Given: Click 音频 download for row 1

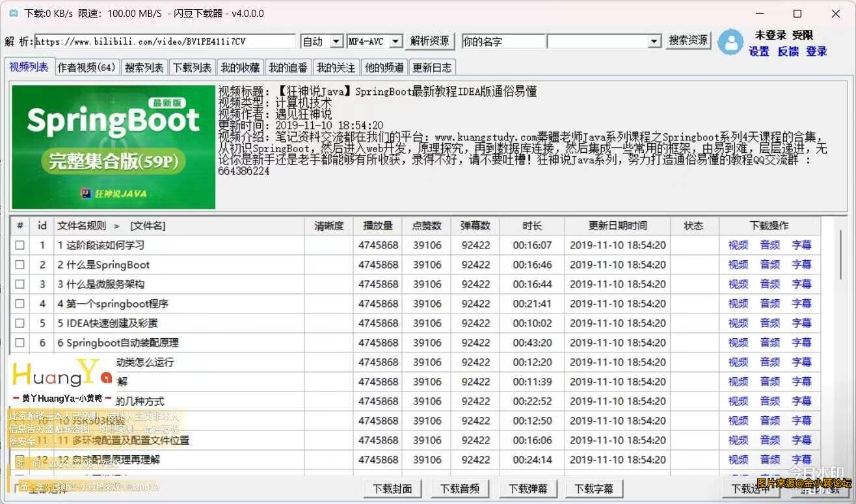Looking at the screenshot, I should pyautogui.click(x=770, y=245).
